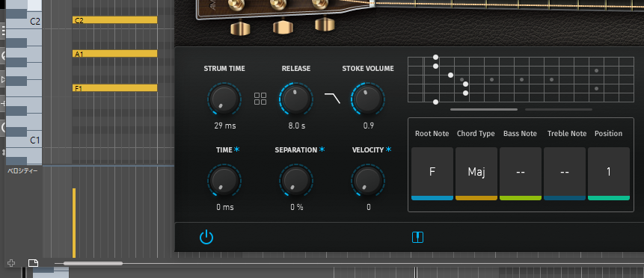Image resolution: width=644 pixels, height=278 pixels.
Task: Open the Position selector showing 1
Action: tap(609, 173)
